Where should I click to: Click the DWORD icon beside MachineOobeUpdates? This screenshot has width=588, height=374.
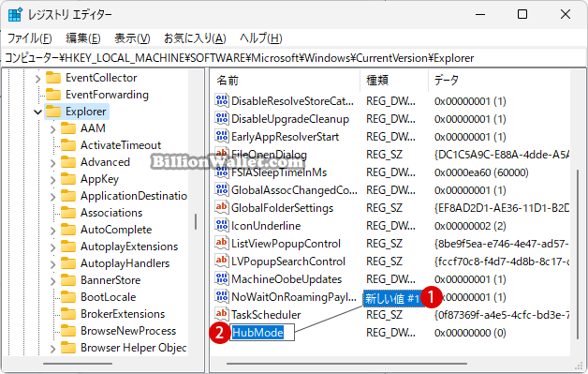click(222, 279)
